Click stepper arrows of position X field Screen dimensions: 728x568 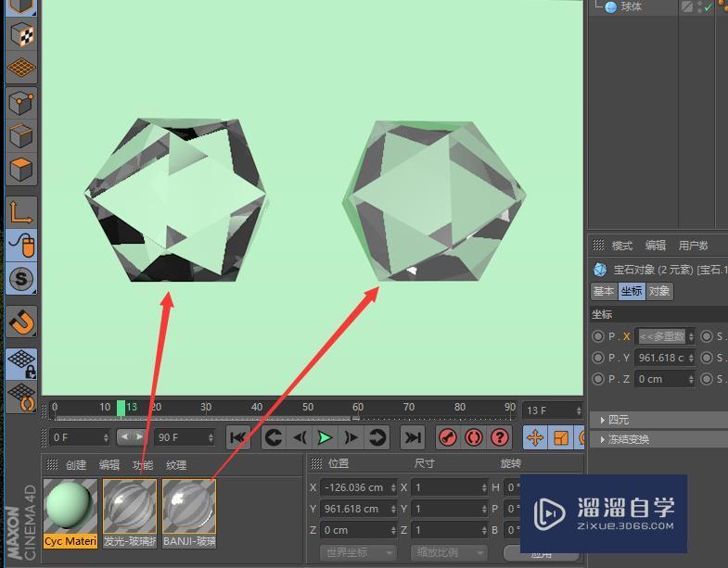click(393, 487)
